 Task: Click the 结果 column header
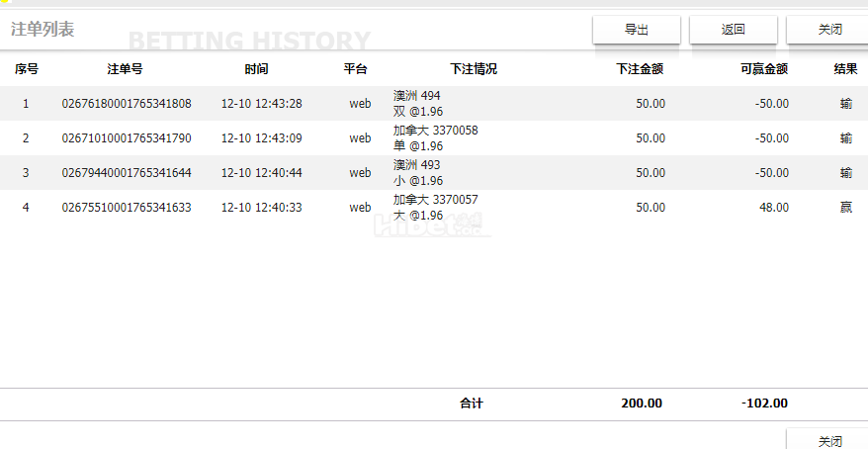(844, 69)
